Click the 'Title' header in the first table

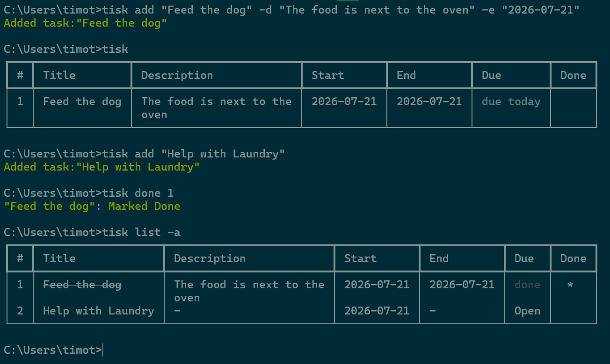pyautogui.click(x=59, y=75)
